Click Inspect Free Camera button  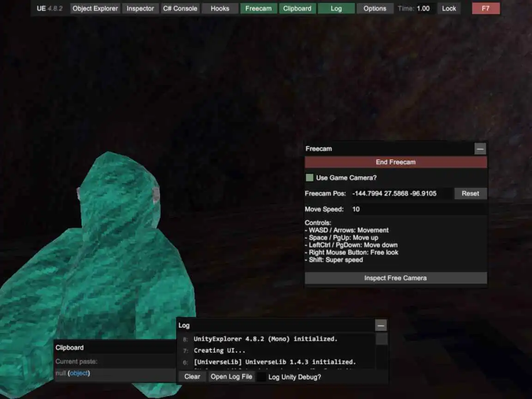point(396,278)
